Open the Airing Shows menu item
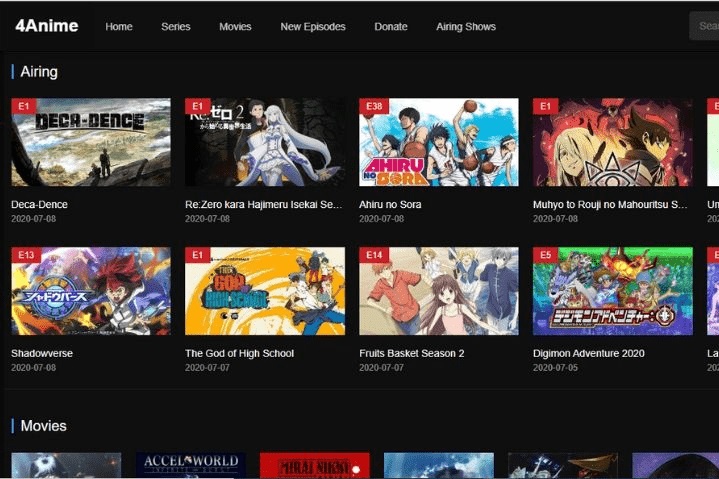 (466, 27)
